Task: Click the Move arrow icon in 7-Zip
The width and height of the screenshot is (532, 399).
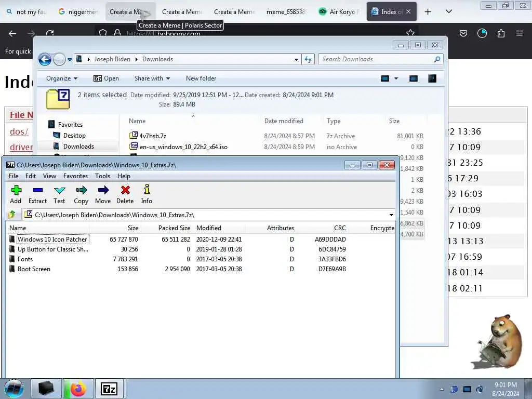Action: pos(103,194)
